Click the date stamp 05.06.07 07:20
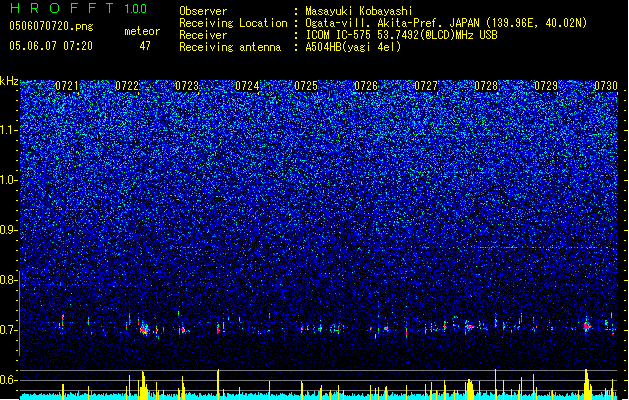Viewport: 629px width, 400px height. pyautogui.click(x=51, y=46)
